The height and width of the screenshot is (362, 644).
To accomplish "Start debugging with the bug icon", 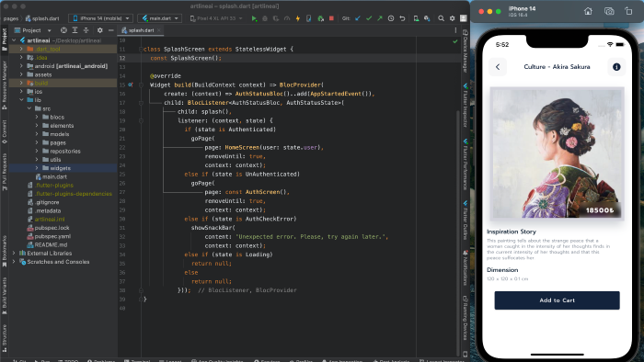I will pos(265,18).
